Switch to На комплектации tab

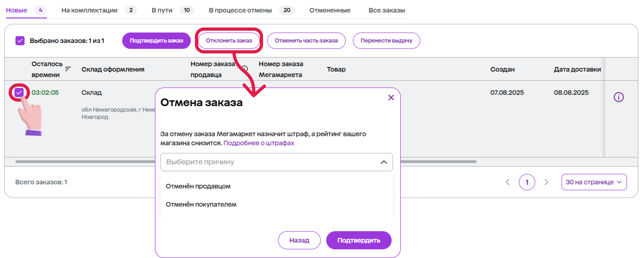[89, 10]
